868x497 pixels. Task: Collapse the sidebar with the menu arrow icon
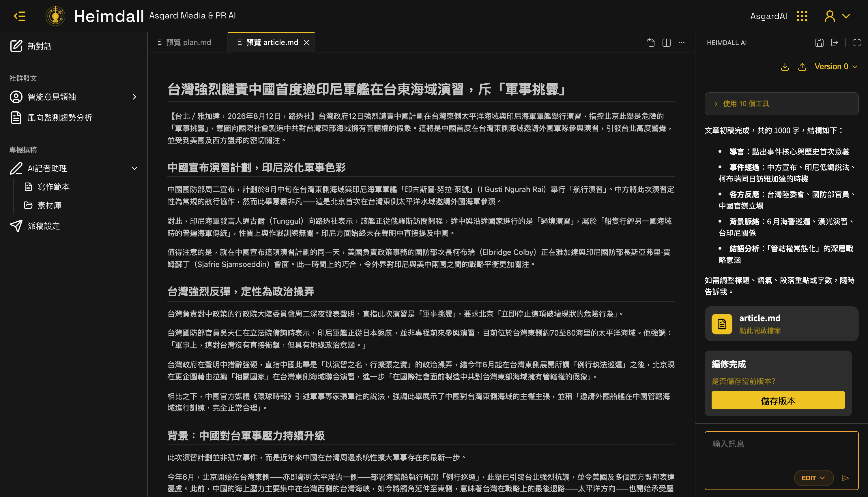tap(19, 16)
